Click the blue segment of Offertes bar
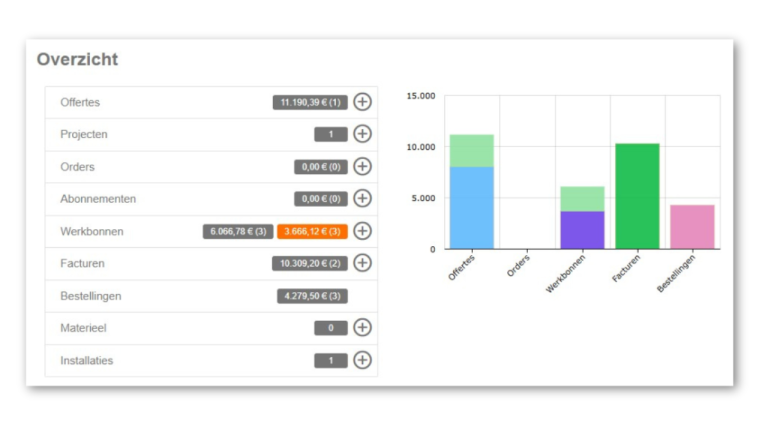Screen dimensions: 768x432 click(471, 208)
